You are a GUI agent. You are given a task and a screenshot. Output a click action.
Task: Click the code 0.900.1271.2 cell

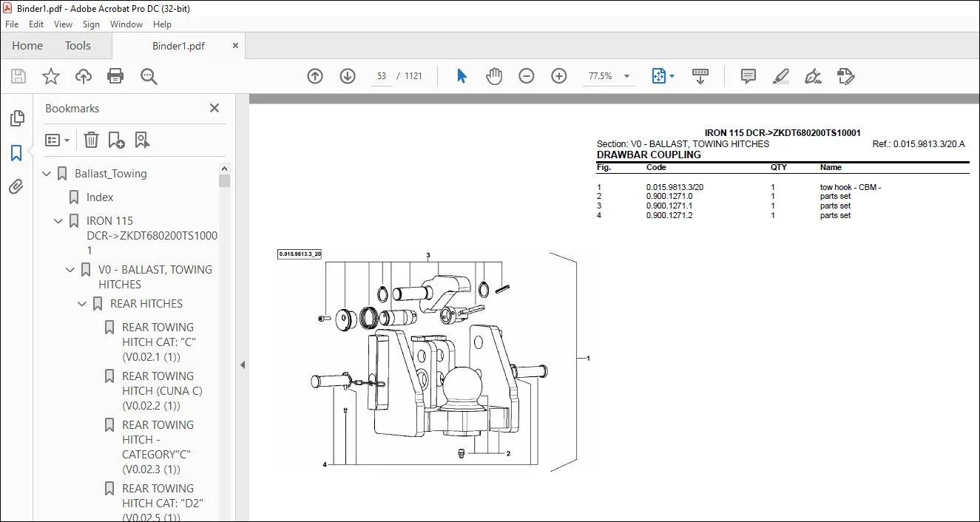pyautogui.click(x=669, y=216)
